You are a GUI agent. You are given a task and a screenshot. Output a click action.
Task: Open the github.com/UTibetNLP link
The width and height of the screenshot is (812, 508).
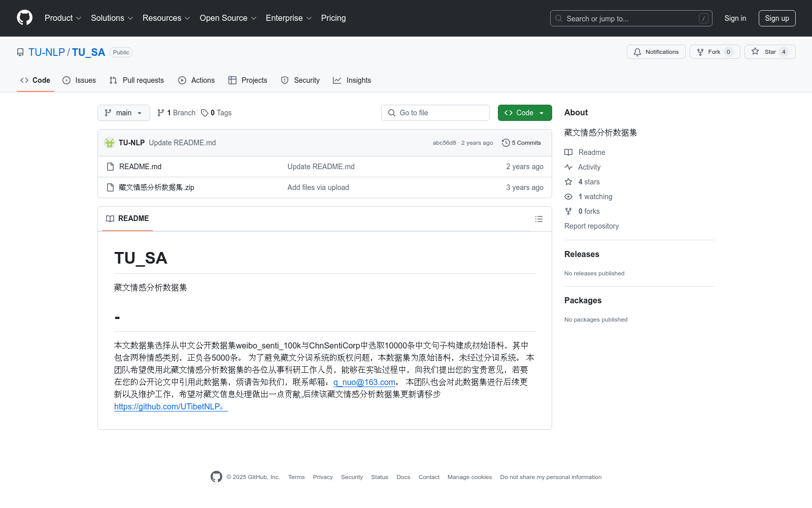click(171, 406)
